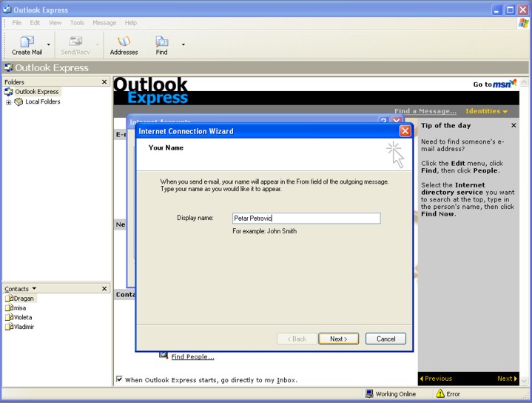Screen dimensions: 532x403
Task: Open the Identities dropdown
Action: 487,111
